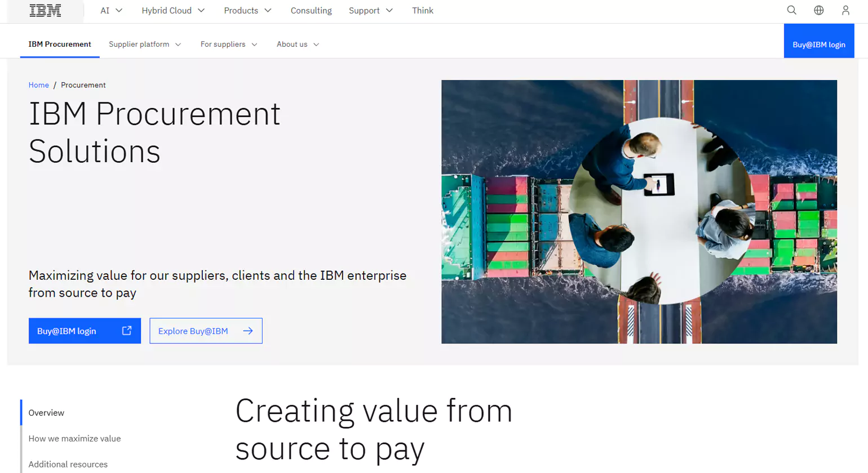
Task: Expand the For suppliers dropdown chevron
Action: pyautogui.click(x=254, y=44)
